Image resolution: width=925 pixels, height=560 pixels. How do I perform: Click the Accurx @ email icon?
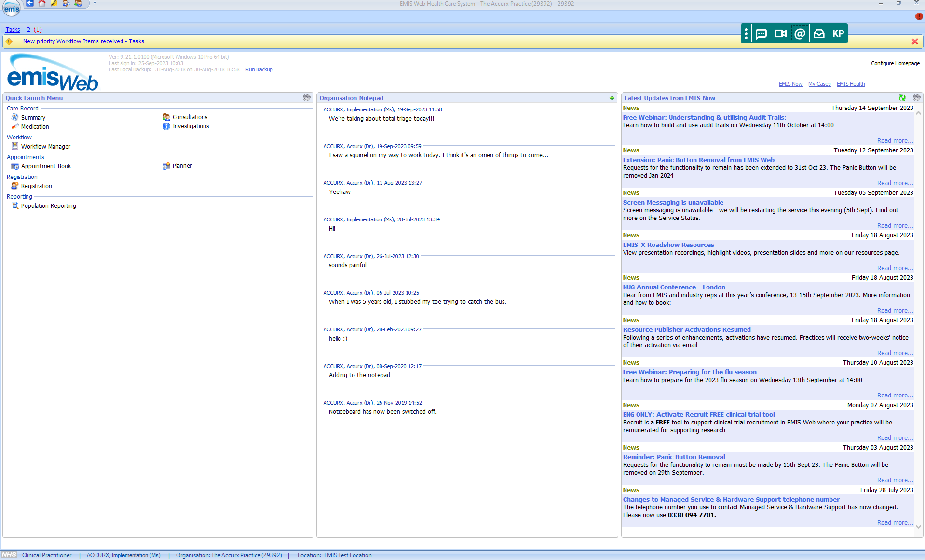pyautogui.click(x=800, y=34)
